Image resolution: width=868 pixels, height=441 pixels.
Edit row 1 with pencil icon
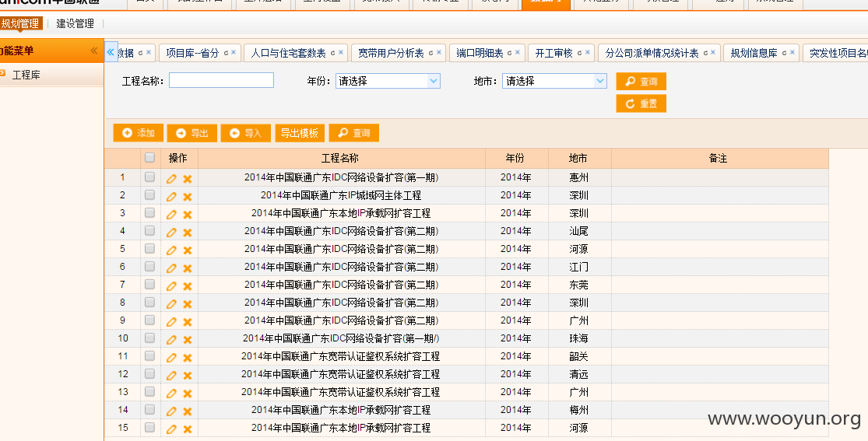[x=171, y=178]
